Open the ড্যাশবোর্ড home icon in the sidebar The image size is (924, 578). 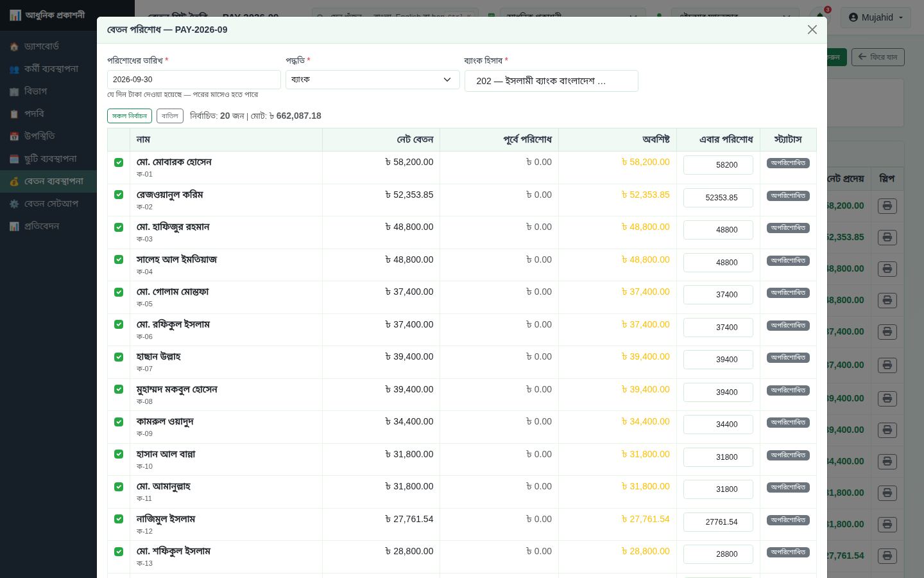(14, 47)
